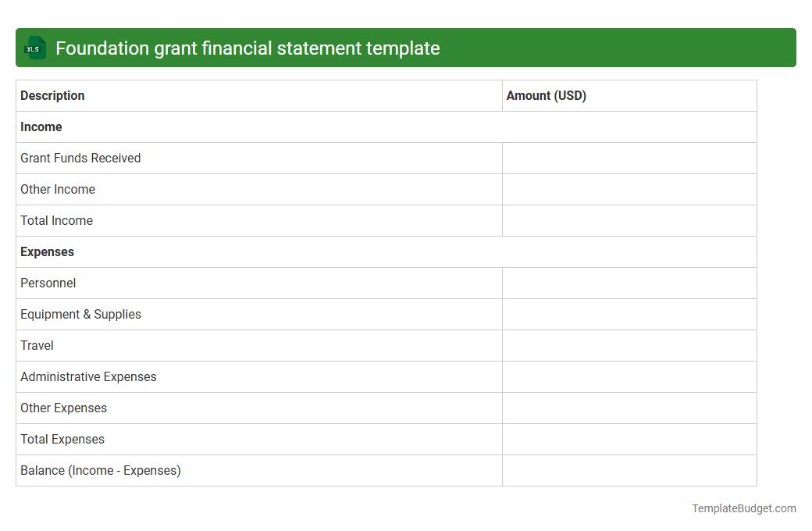Click the Description column header

(52, 95)
